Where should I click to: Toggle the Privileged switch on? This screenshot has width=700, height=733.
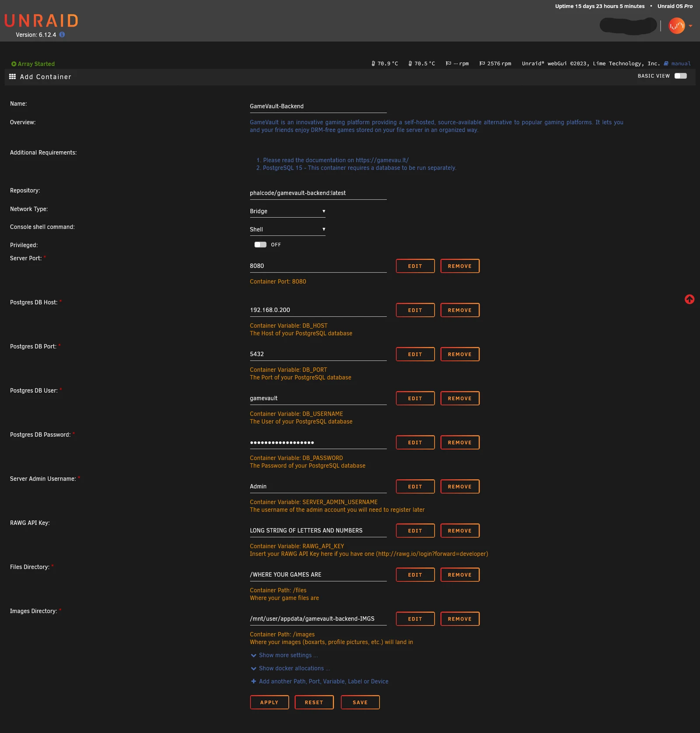tap(260, 244)
